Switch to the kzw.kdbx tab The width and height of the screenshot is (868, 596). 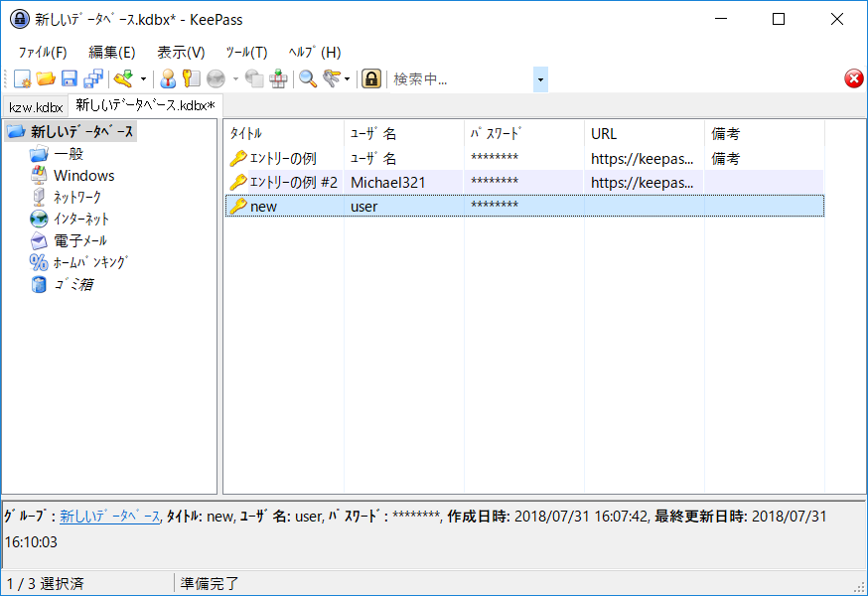click(33, 107)
